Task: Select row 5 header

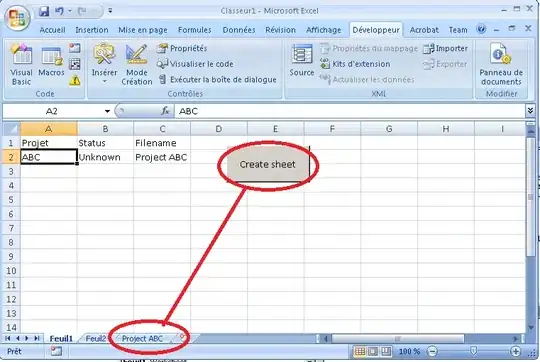Action: coord(11,200)
